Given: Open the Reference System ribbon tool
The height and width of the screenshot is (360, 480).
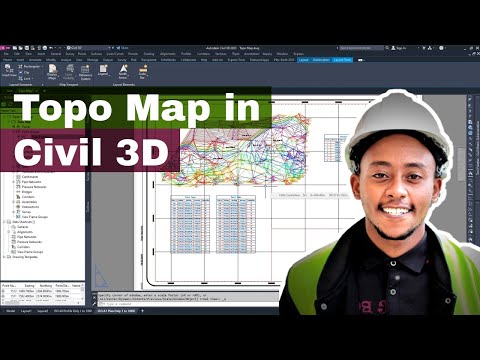Looking at the screenshot, I should (85, 72).
